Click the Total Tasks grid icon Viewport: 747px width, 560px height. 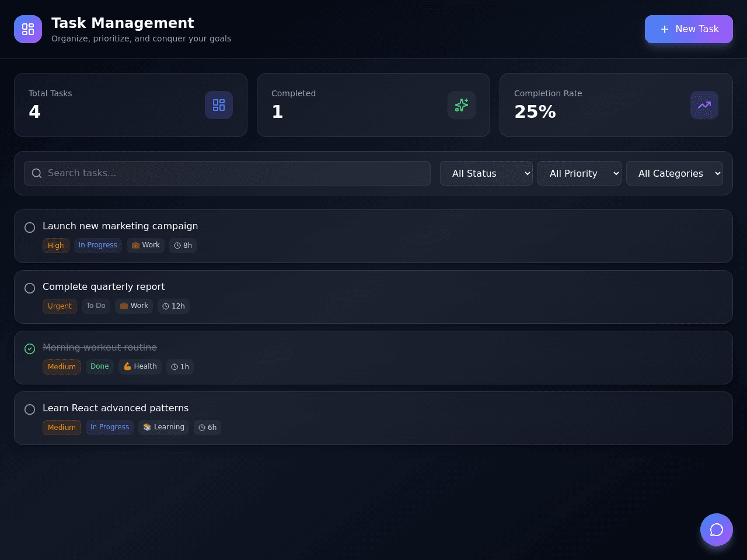[x=219, y=105]
